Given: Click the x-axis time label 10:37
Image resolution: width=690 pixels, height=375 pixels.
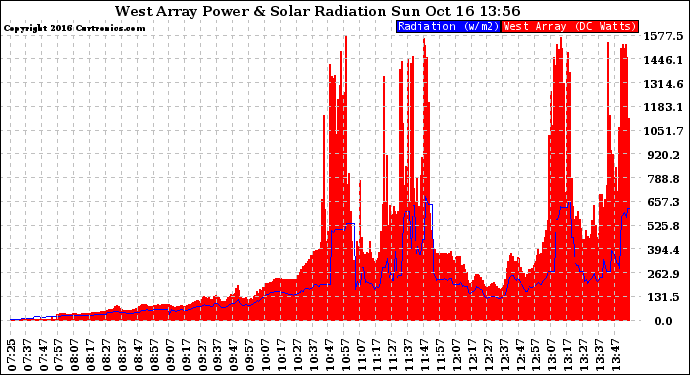Looking at the screenshot, I should coord(313,355).
